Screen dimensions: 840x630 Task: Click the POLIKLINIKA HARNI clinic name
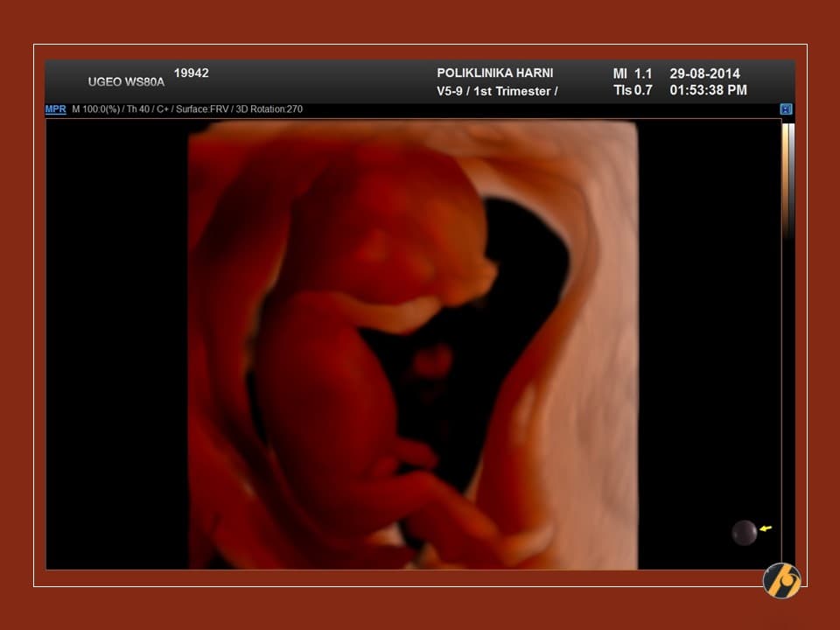(x=494, y=73)
